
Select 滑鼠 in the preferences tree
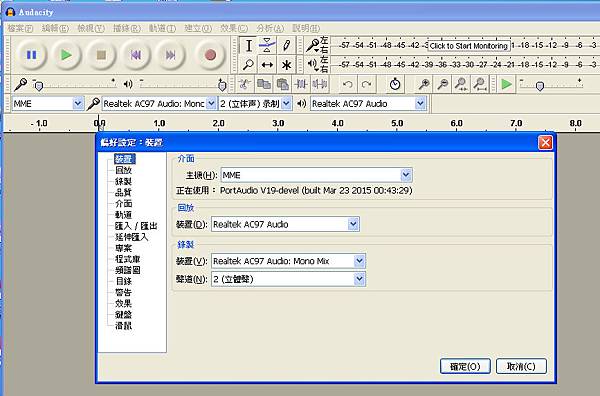[x=124, y=326]
